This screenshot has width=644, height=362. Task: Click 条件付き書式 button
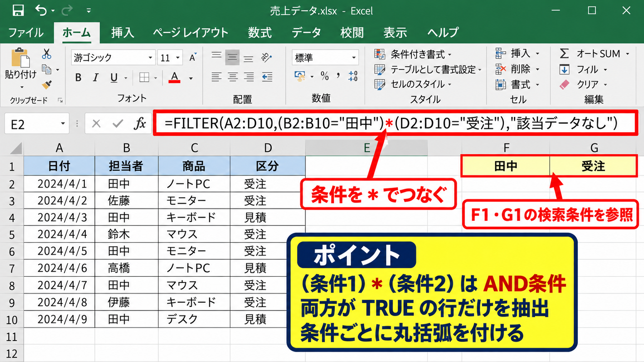tap(413, 54)
